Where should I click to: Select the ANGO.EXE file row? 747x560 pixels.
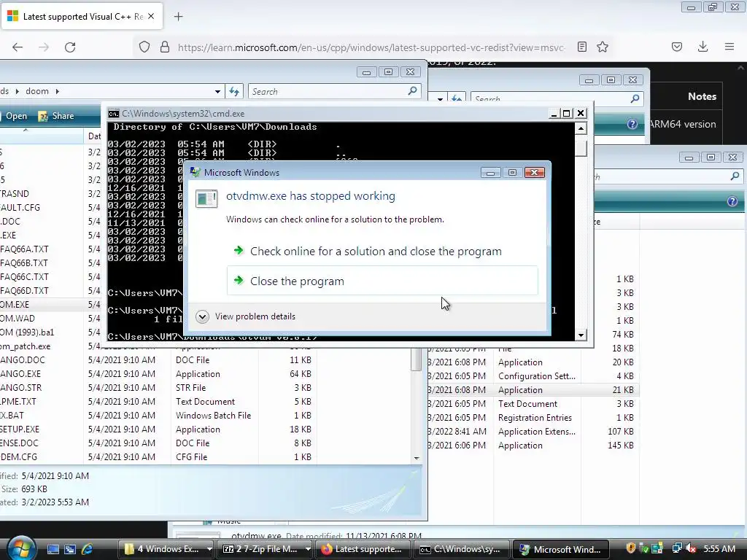pos(158,374)
